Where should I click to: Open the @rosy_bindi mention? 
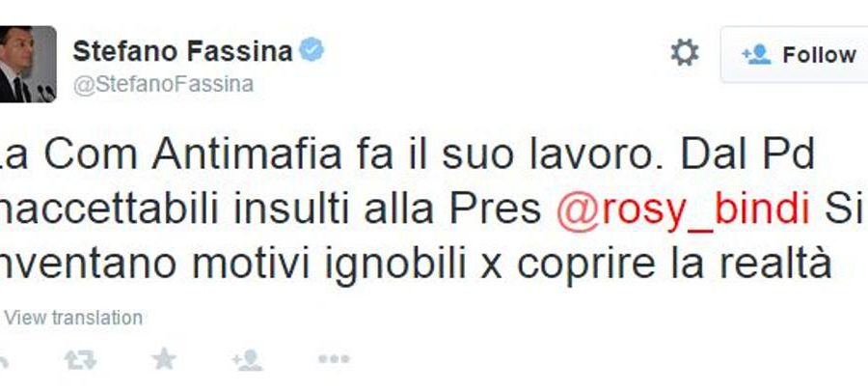point(683,211)
